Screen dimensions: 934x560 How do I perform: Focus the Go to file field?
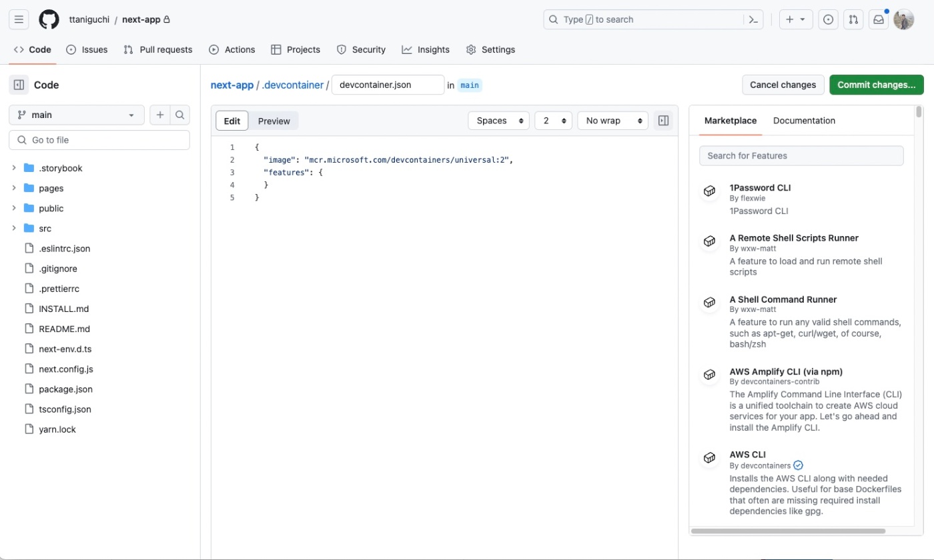pyautogui.click(x=99, y=140)
